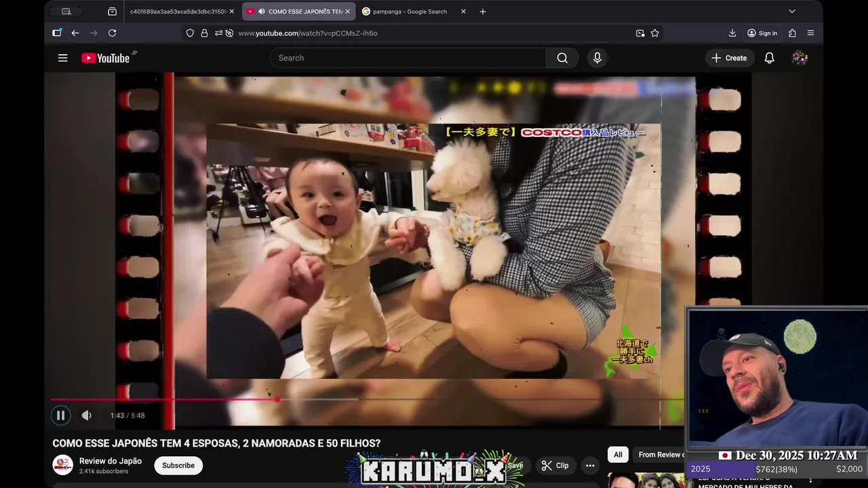
Task: Switch to the COMO ESSE JAPONÊS tab
Action: (299, 12)
